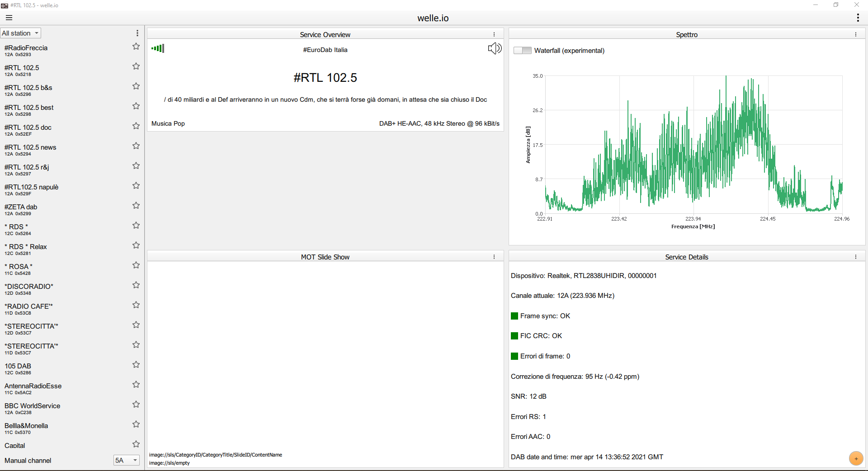Open Service Details panel menu
The width and height of the screenshot is (868, 471).
856,257
